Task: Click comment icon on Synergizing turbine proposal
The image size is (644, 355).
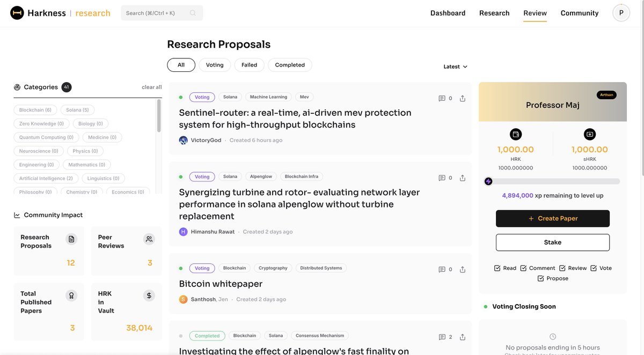Action: coord(442,177)
